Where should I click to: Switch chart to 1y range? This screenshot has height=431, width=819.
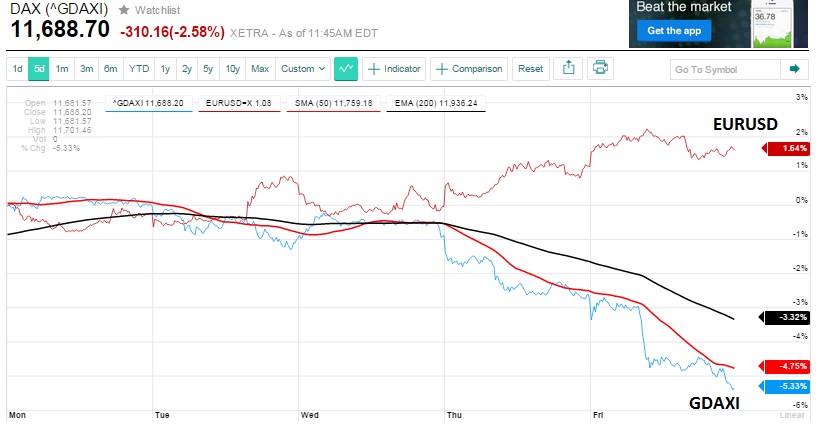tap(165, 69)
